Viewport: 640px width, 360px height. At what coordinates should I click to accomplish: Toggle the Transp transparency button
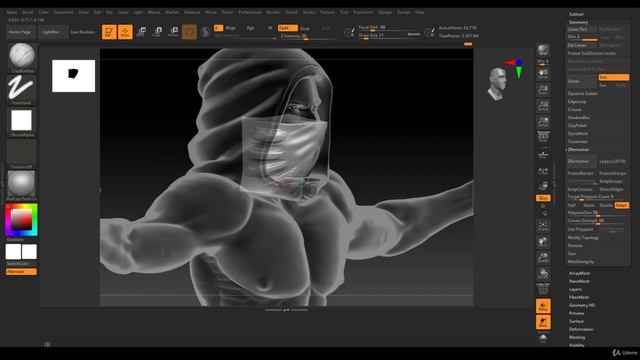coord(543,306)
